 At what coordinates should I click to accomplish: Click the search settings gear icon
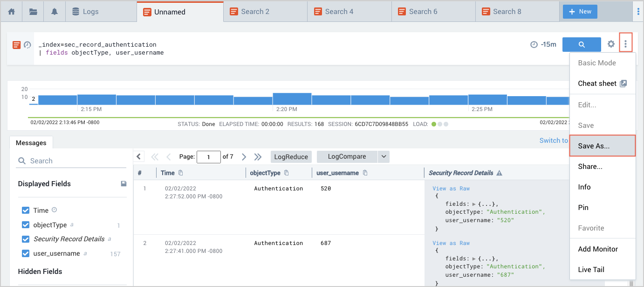point(611,44)
